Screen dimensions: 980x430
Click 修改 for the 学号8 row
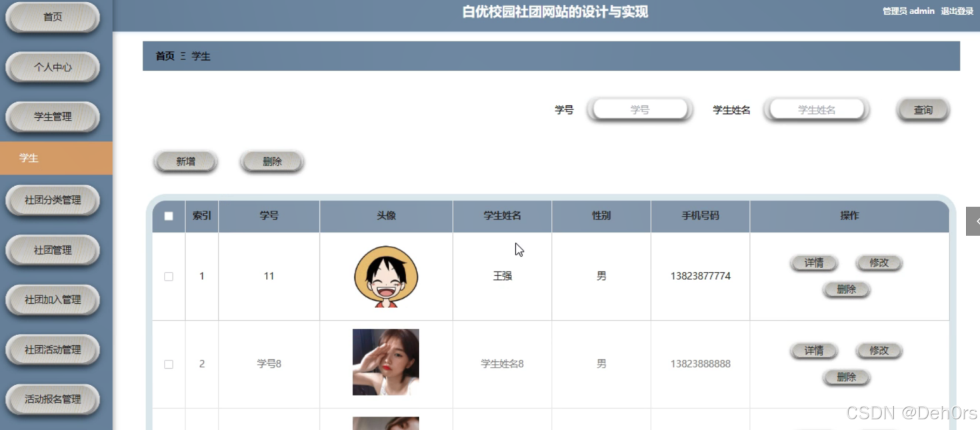879,350
